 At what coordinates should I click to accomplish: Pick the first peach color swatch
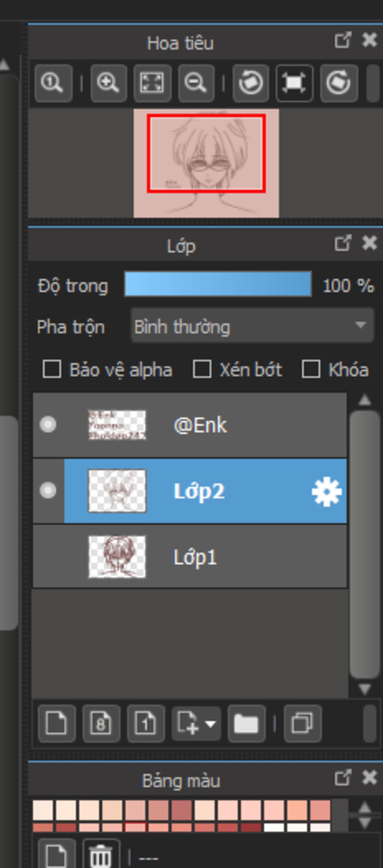tap(43, 810)
